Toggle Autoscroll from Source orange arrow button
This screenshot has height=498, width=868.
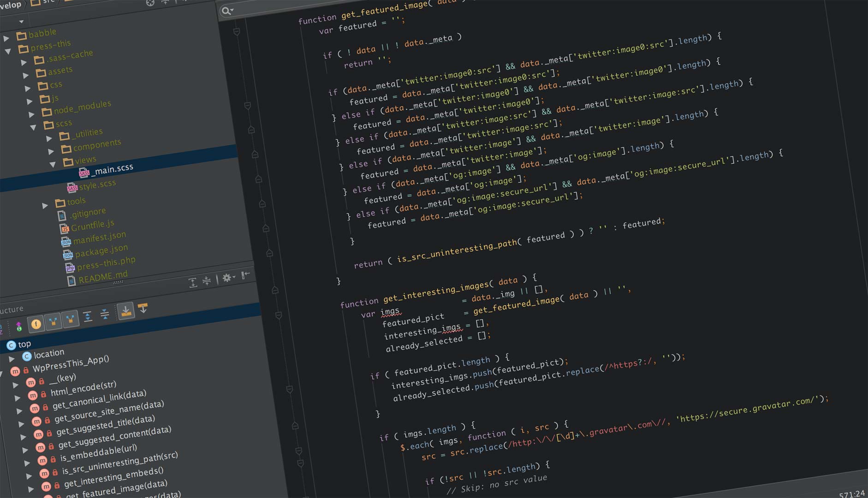point(143,308)
